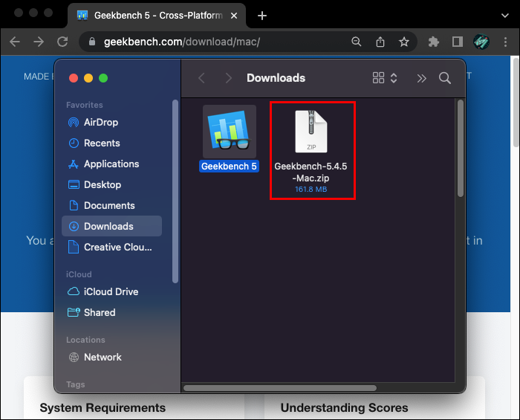
Task: Open Applications folder in sidebar
Action: point(111,164)
